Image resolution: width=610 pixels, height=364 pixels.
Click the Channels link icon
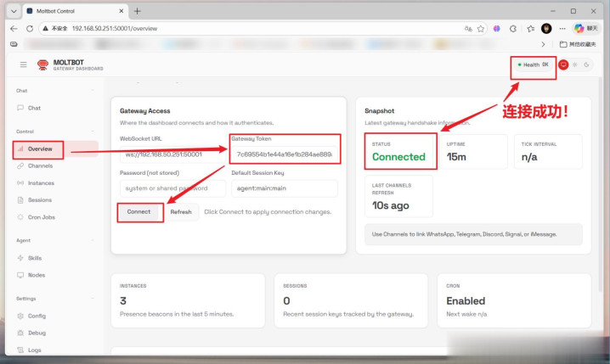[x=20, y=165]
